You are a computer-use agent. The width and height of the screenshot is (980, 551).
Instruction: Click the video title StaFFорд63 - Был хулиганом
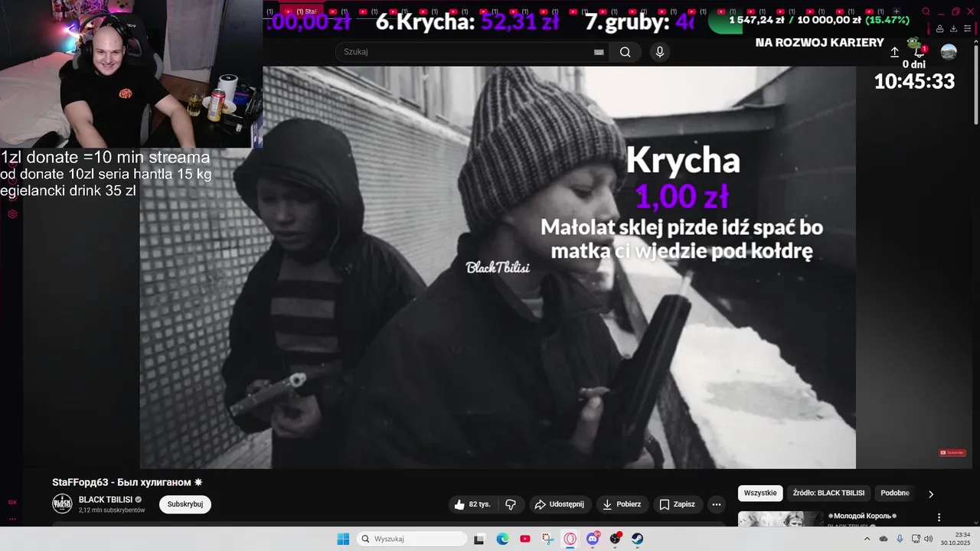[127, 482]
